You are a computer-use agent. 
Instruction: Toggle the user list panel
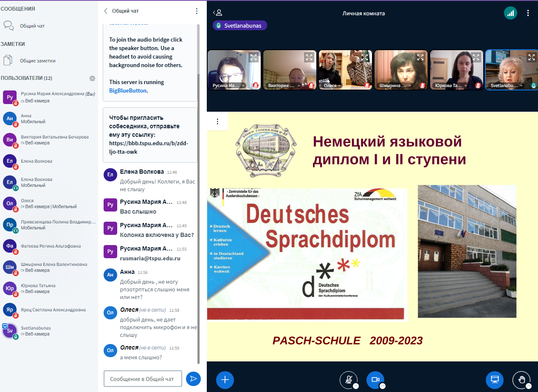pyautogui.click(x=217, y=13)
